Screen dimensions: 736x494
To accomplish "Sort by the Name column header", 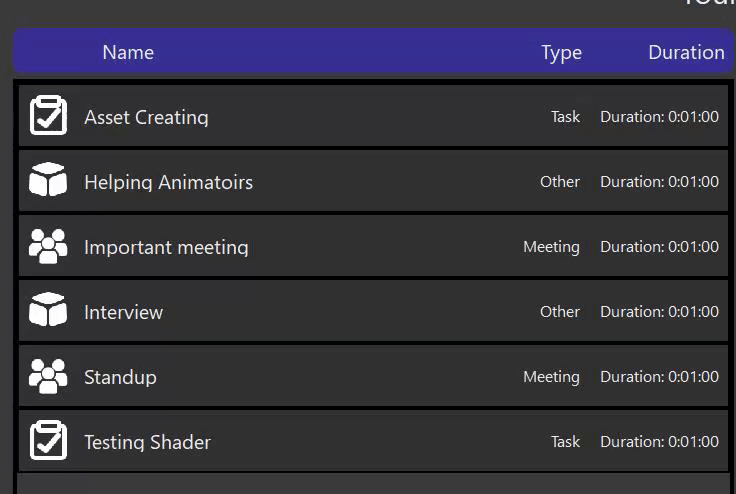I will tap(128, 52).
